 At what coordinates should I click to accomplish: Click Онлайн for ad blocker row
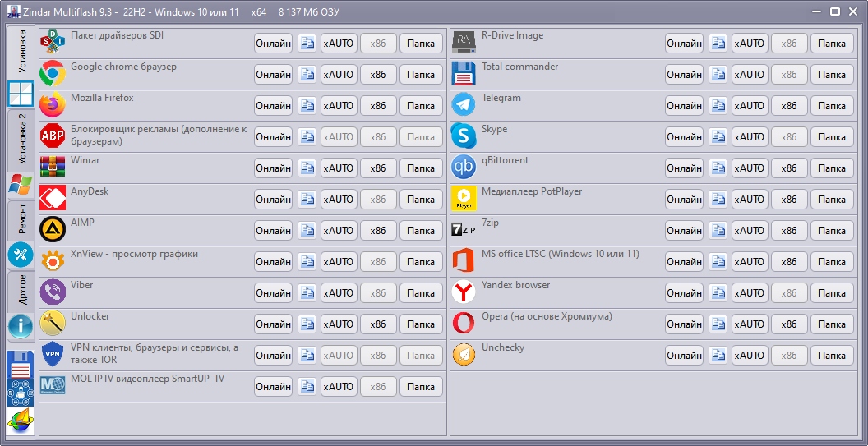pos(274,136)
